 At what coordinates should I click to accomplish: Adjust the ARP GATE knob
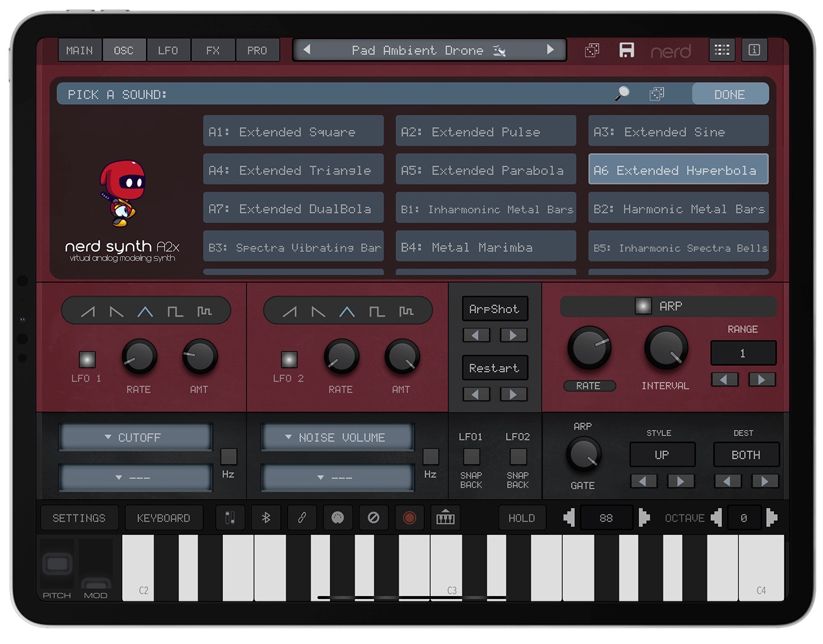[x=584, y=455]
